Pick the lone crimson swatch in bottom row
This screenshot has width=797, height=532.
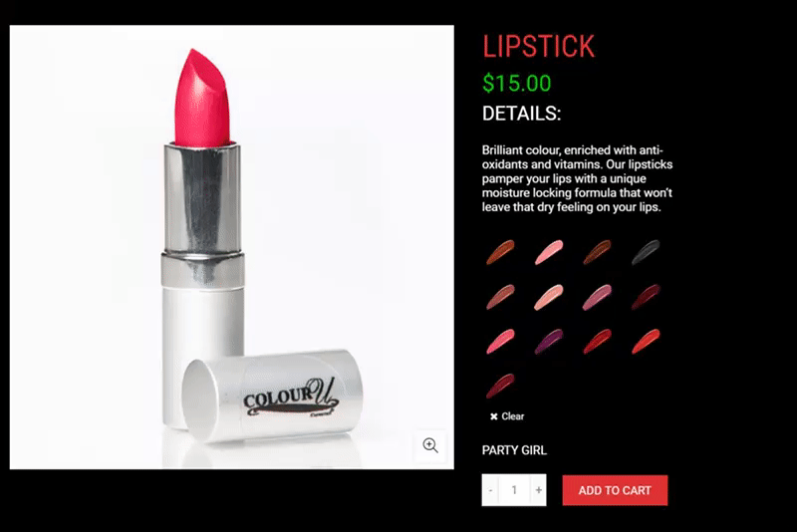coord(501,386)
